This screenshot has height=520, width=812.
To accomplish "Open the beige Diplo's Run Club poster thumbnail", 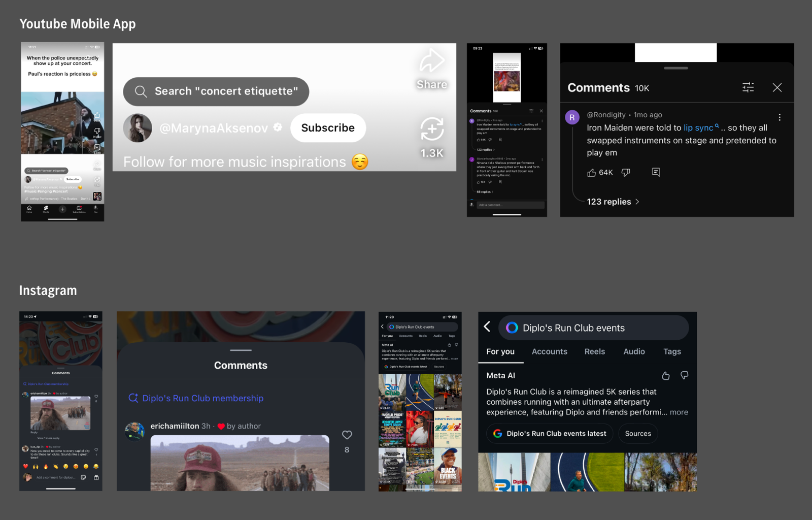I will coord(448,429).
